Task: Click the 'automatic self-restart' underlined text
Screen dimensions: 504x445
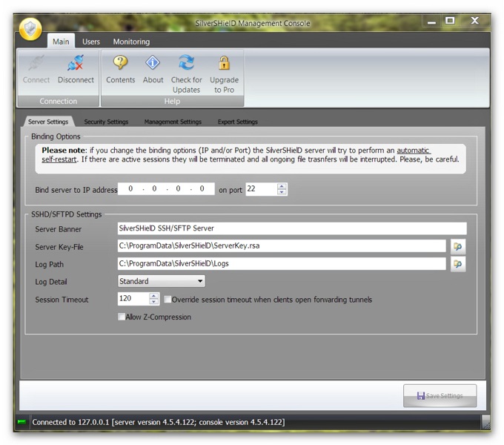Action: click(x=236, y=155)
